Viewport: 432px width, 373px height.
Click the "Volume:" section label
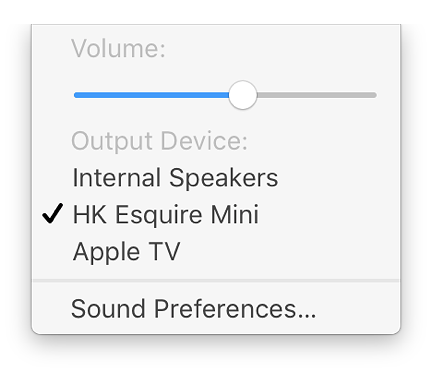click(118, 49)
